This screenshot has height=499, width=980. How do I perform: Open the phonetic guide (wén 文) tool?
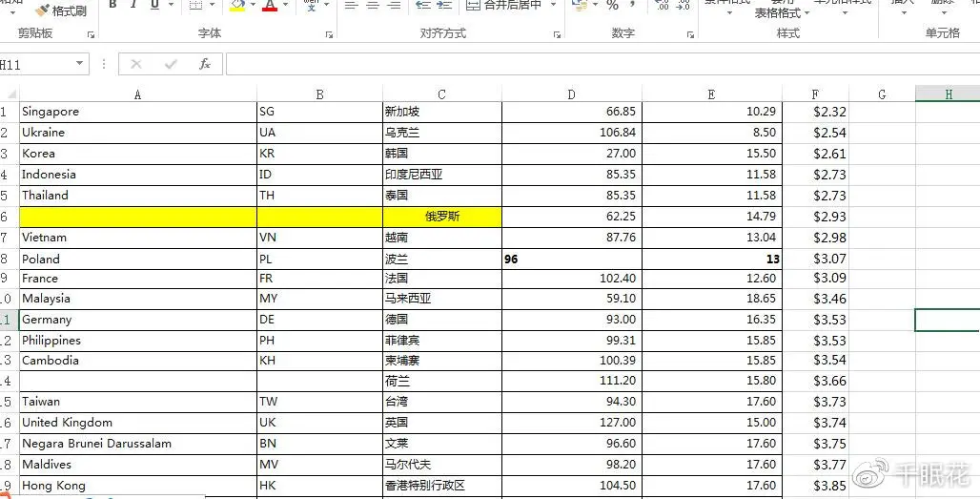click(x=312, y=5)
